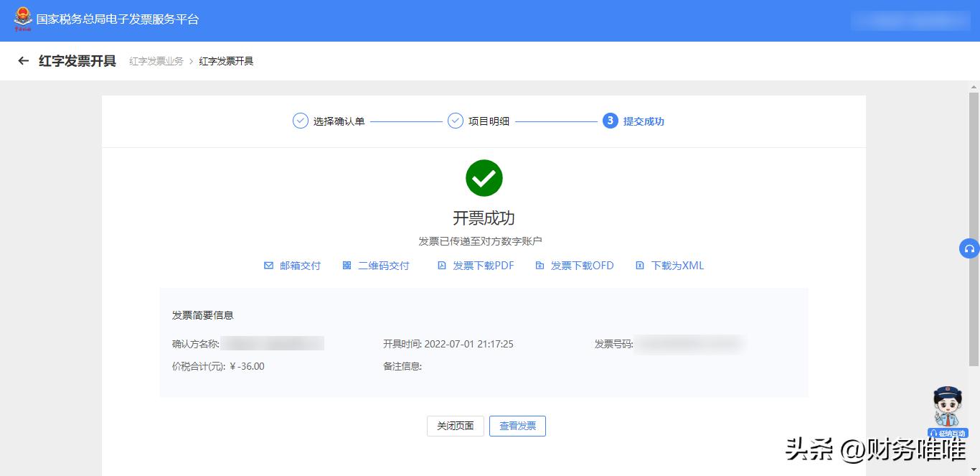Click the 查看发票 button
The height and width of the screenshot is (476, 980).
(x=517, y=425)
